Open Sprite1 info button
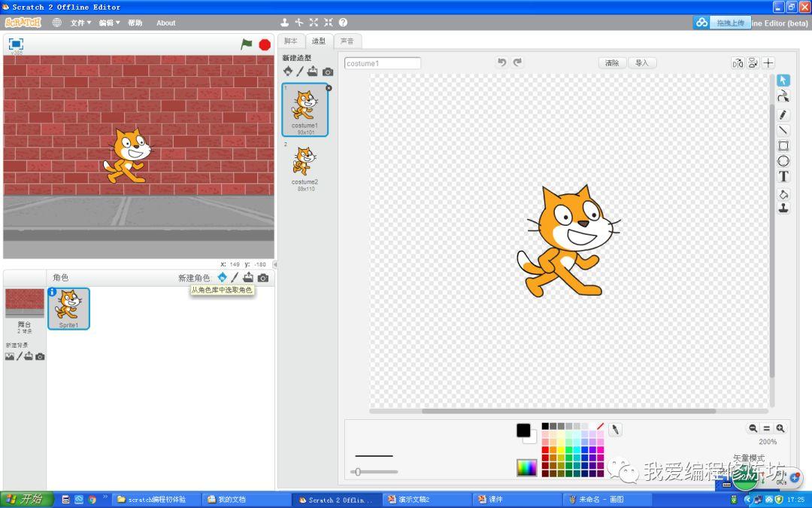Image resolution: width=812 pixels, height=508 pixels. [x=52, y=292]
